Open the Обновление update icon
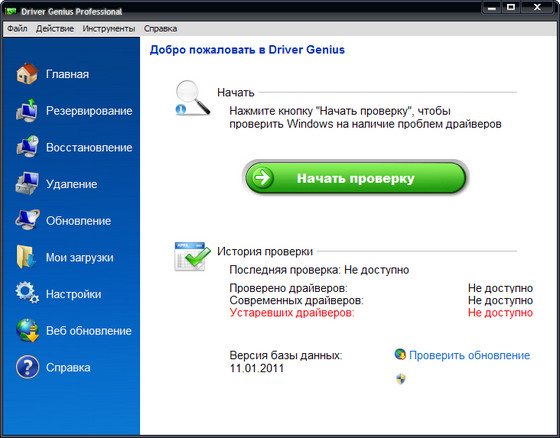Image resolution: width=560 pixels, height=438 pixels. (x=27, y=220)
